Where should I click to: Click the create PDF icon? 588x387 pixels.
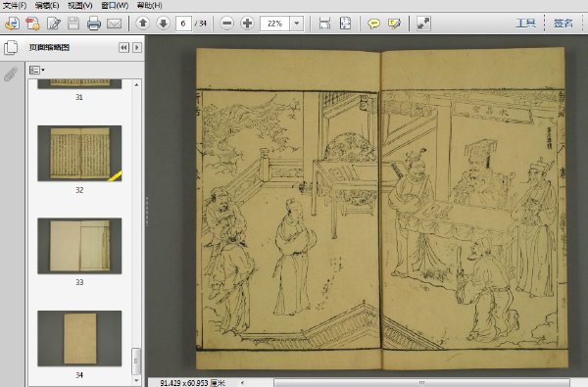(32, 24)
